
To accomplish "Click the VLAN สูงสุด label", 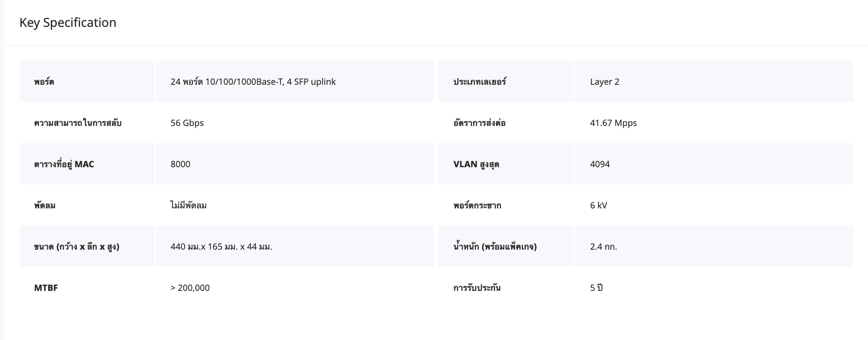I will [x=476, y=164].
